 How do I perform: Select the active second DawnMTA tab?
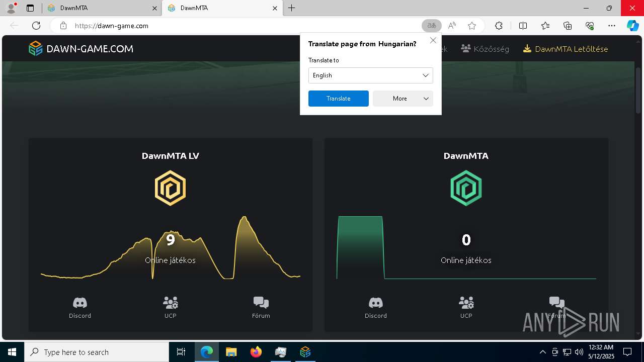click(x=222, y=8)
